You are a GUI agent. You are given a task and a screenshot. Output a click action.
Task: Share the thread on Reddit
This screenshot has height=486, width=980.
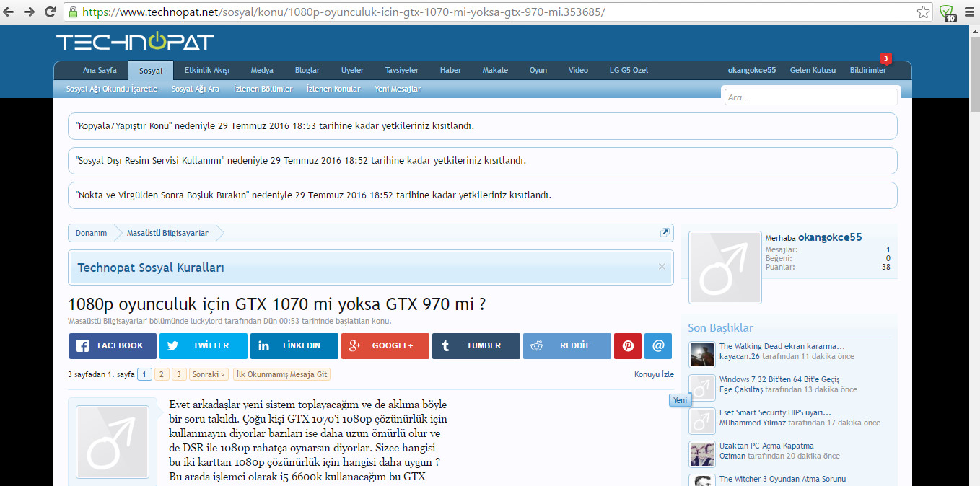click(566, 346)
